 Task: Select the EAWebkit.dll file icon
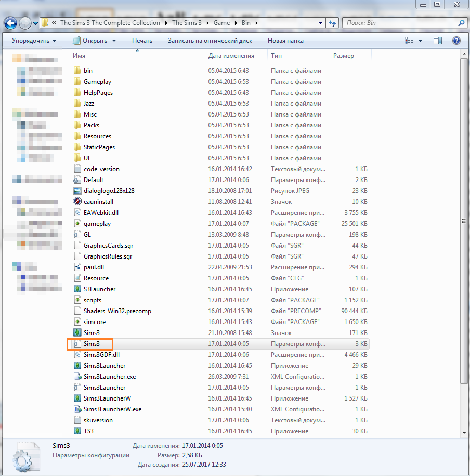click(77, 213)
